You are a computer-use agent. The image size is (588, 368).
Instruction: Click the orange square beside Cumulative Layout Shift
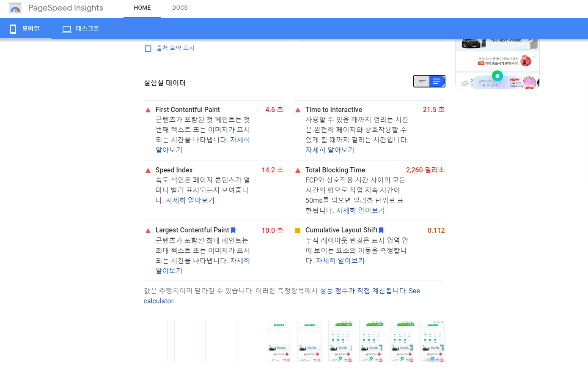click(x=297, y=230)
